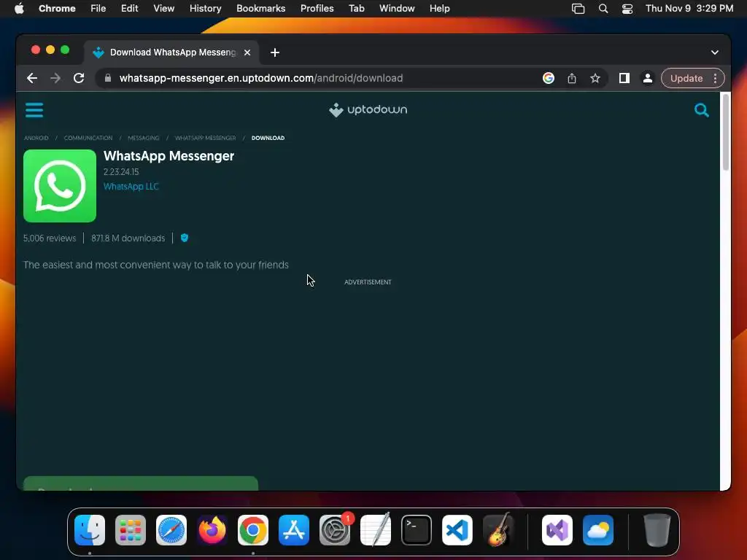Image resolution: width=747 pixels, height=560 pixels.
Task: Open Finder from the Dock
Action: 90,530
